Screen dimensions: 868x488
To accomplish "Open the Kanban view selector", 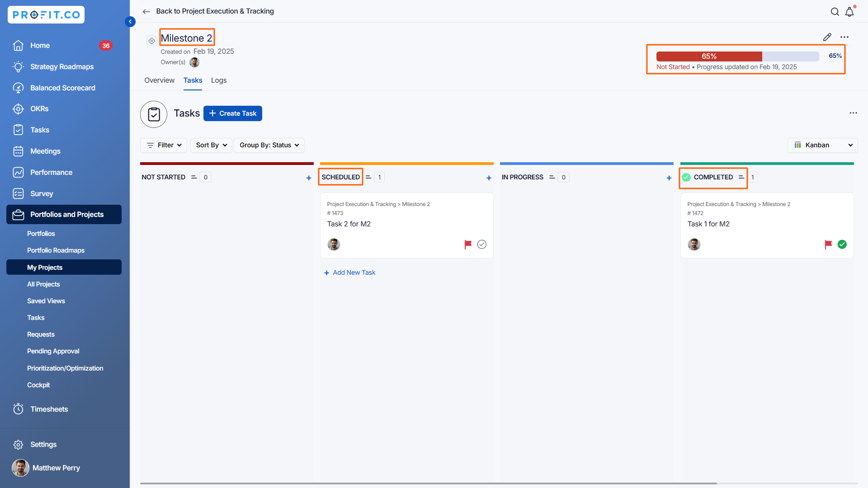I will [x=823, y=145].
